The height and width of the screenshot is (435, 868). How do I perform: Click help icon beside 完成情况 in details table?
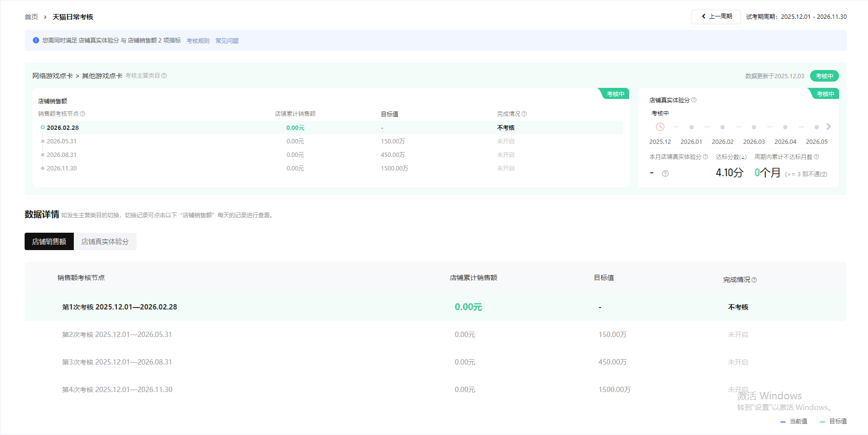pyautogui.click(x=754, y=280)
